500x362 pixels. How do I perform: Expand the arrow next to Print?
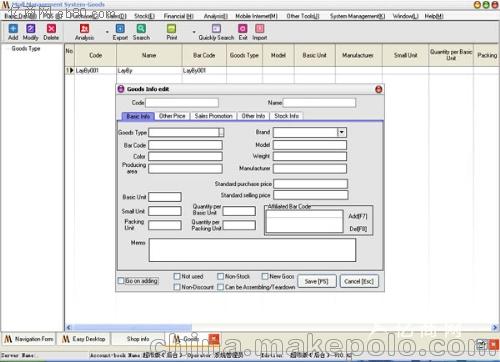[194, 32]
